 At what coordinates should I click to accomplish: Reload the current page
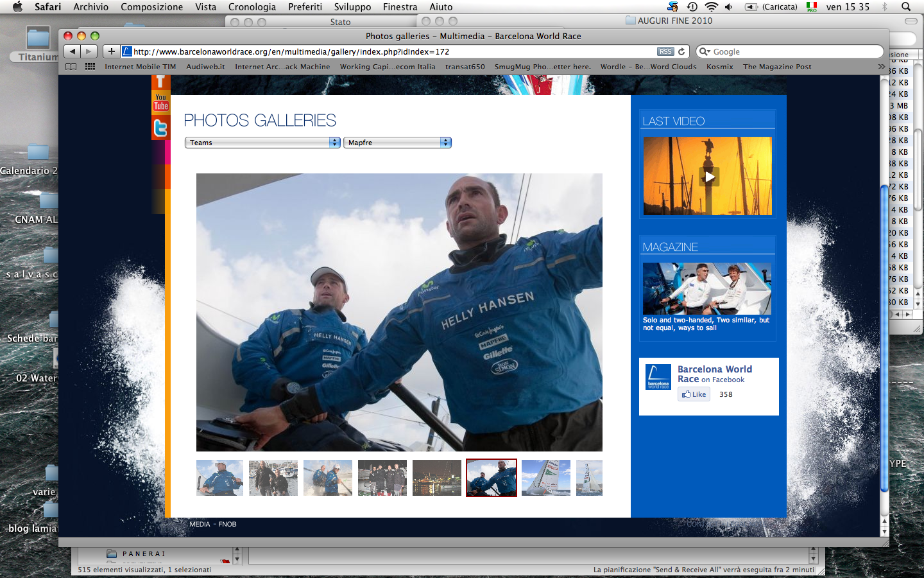coord(681,51)
